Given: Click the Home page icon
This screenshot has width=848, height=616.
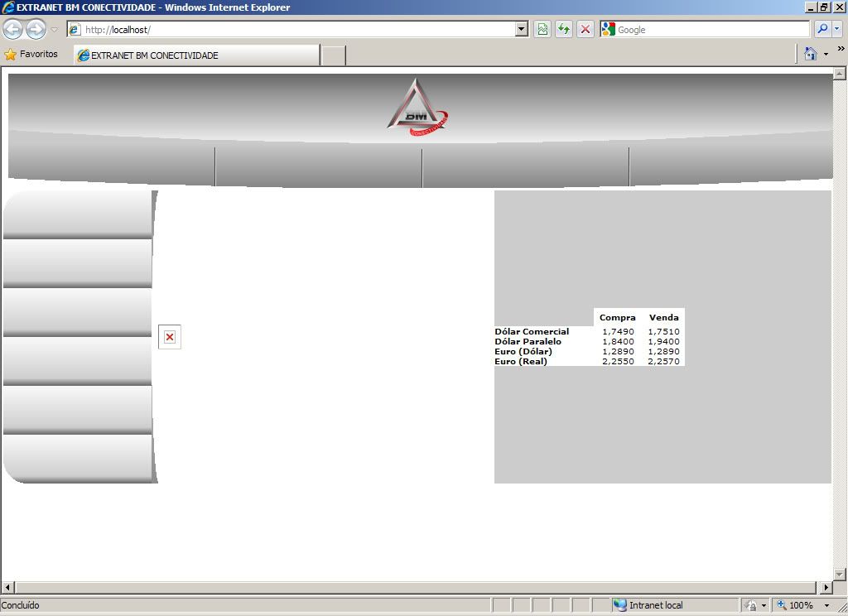Looking at the screenshot, I should (x=811, y=55).
